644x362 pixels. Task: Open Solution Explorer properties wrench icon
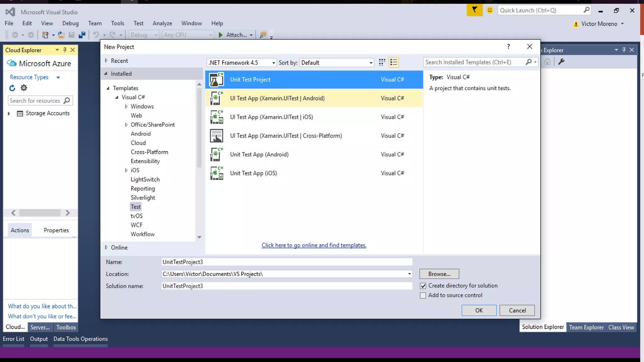click(561, 62)
